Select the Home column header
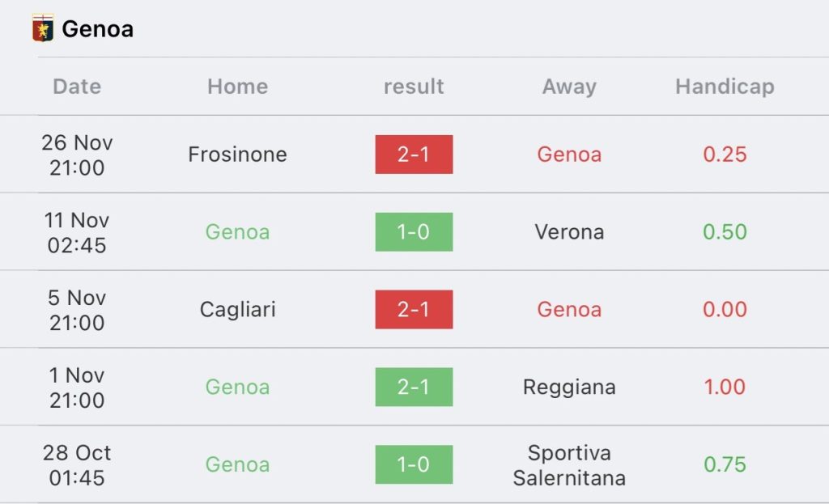The image size is (829, 504). (238, 86)
